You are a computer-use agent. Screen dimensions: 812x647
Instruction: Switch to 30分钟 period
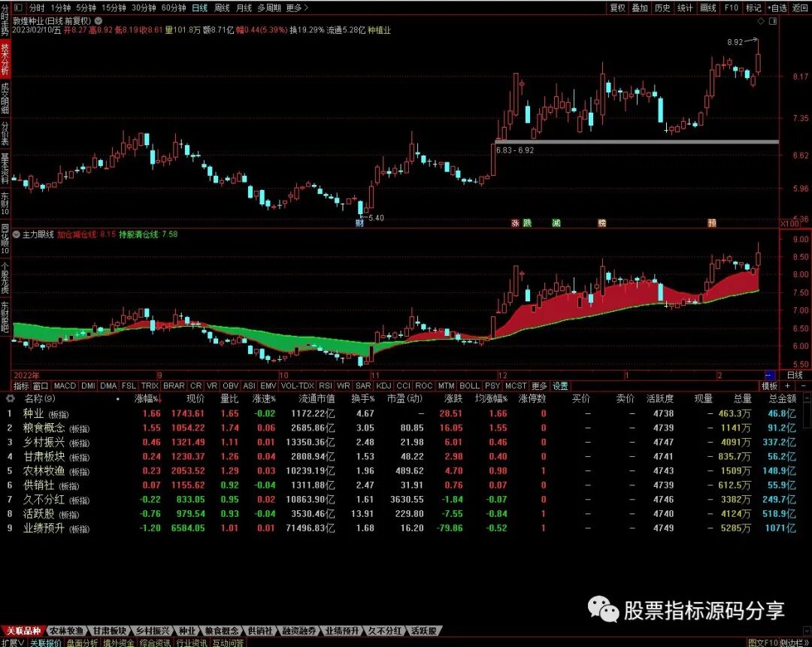pos(144,8)
